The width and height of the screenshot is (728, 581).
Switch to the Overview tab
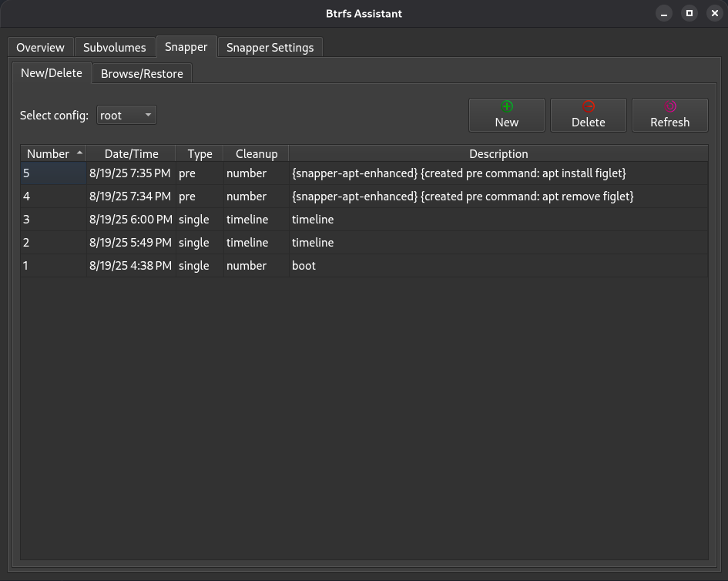pyautogui.click(x=41, y=48)
